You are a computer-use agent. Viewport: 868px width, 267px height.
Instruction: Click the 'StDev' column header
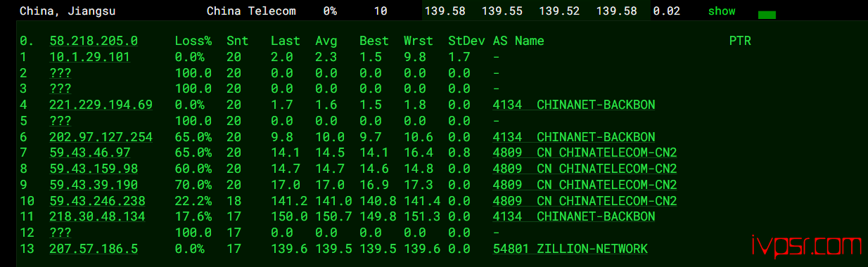(x=466, y=41)
